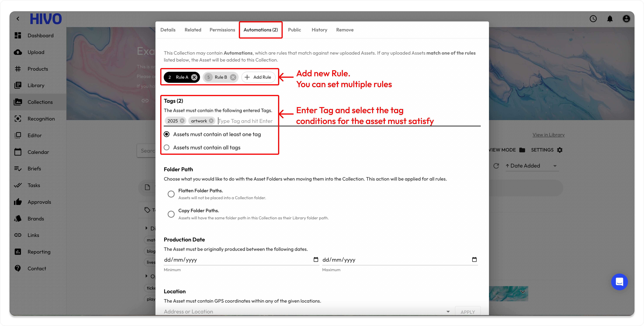Open Address or Location dropdown arrow
Screen dimensions: 644x326
click(448, 311)
